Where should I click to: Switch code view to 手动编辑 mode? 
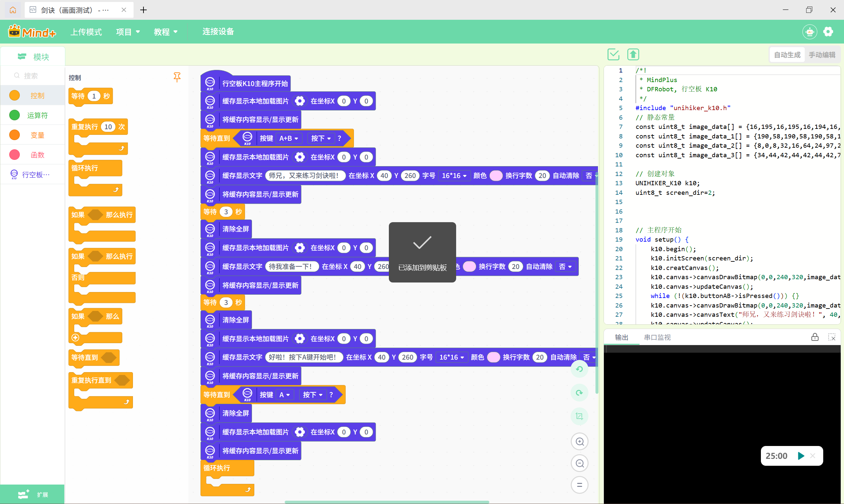(x=822, y=55)
